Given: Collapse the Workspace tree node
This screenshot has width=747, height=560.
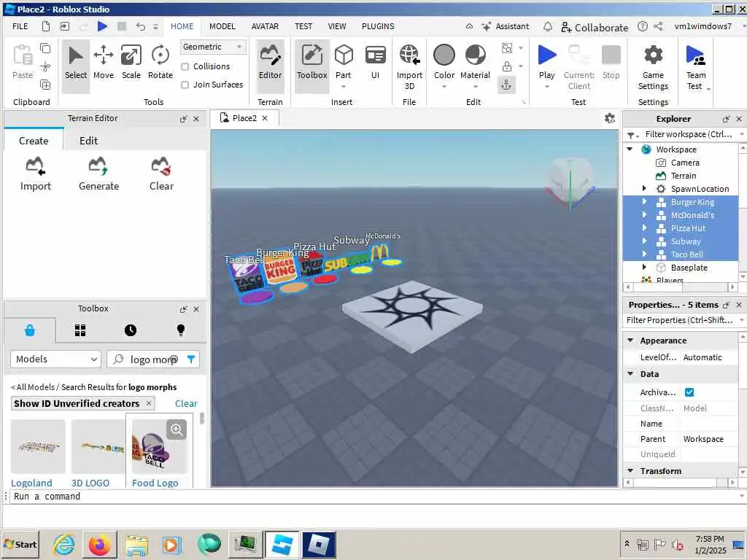Looking at the screenshot, I should pos(630,149).
